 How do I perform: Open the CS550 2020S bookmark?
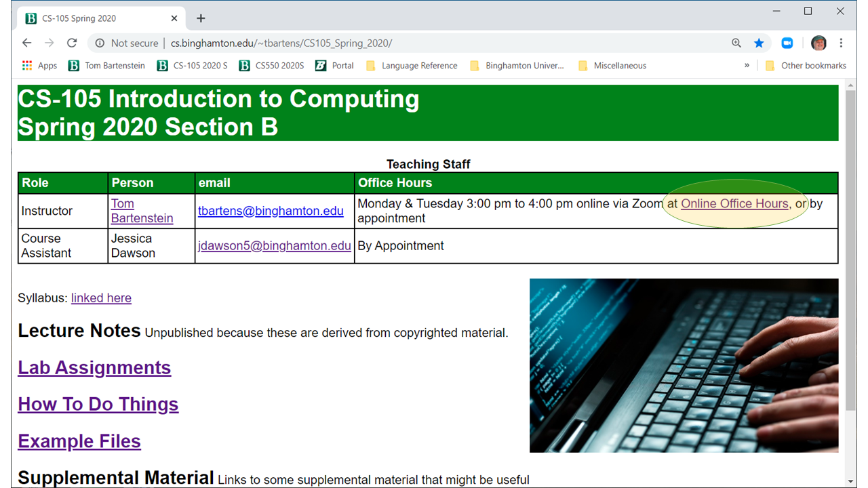272,66
